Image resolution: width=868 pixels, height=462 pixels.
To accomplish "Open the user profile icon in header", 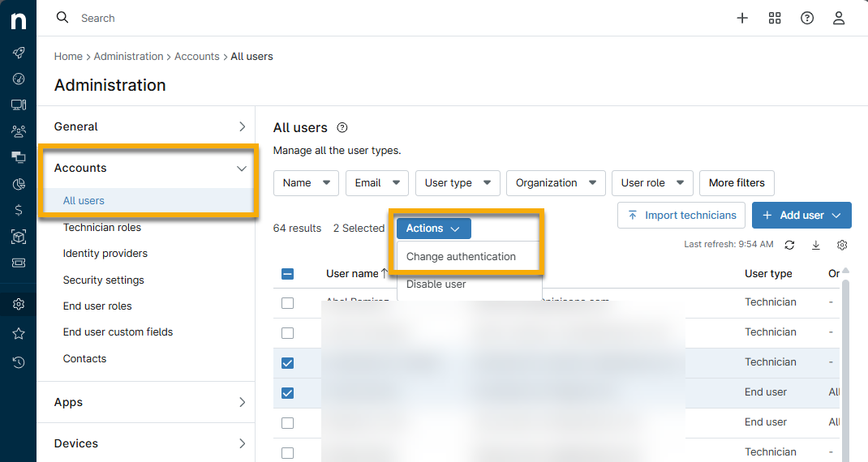I will click(x=839, y=19).
